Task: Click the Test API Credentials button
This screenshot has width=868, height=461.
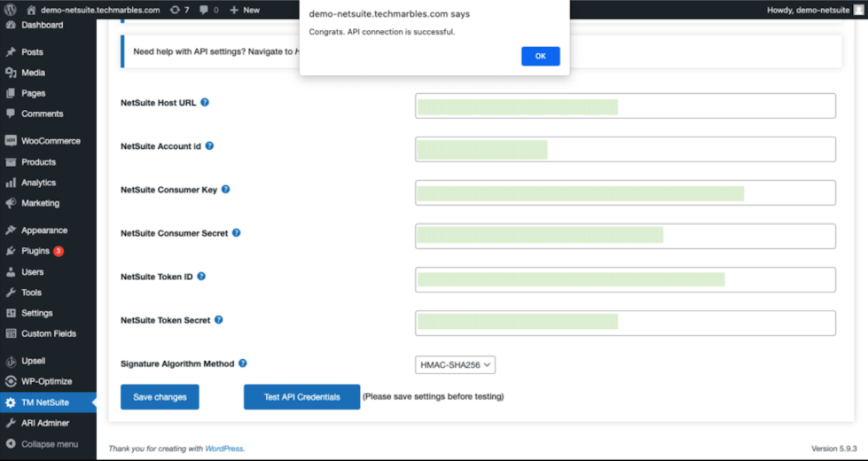Action: click(x=301, y=397)
